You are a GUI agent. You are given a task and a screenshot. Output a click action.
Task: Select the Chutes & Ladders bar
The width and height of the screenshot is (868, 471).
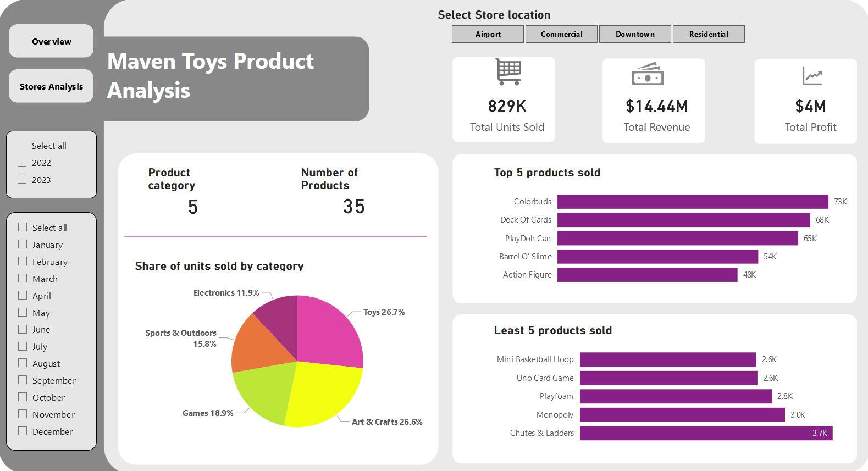[706, 433]
